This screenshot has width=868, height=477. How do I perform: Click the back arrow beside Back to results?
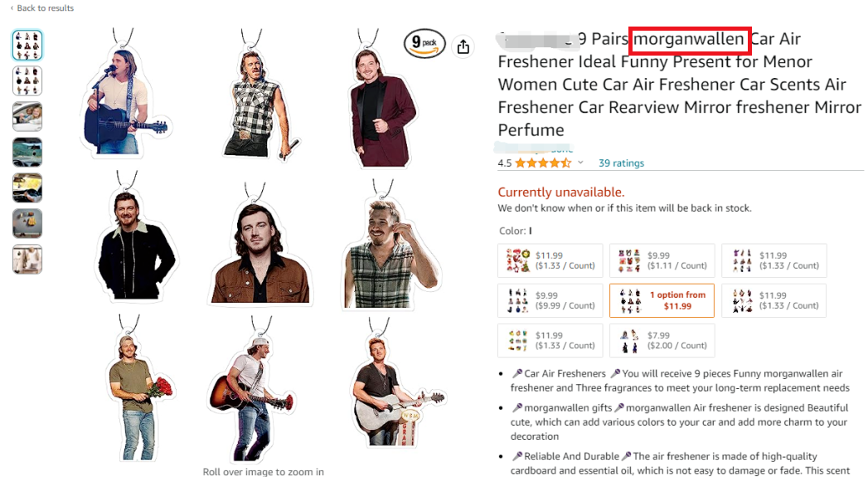click(x=12, y=8)
